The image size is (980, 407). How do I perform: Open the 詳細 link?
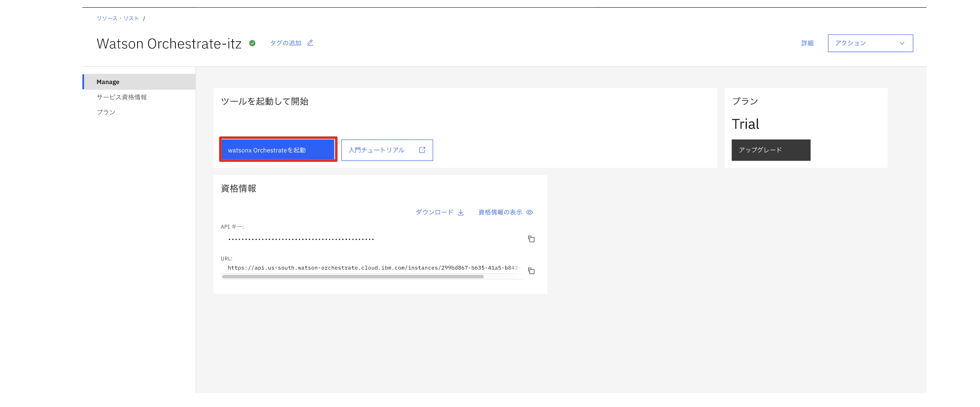click(x=807, y=43)
